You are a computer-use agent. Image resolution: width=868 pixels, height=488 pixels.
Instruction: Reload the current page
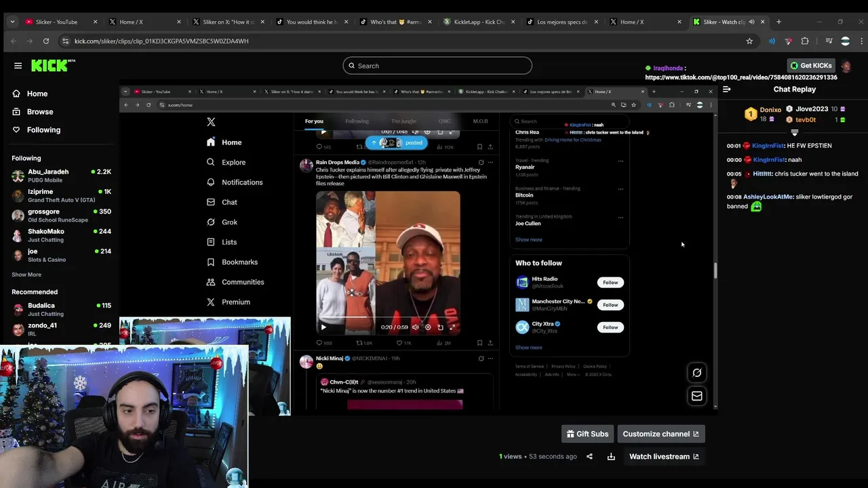pyautogui.click(x=46, y=41)
